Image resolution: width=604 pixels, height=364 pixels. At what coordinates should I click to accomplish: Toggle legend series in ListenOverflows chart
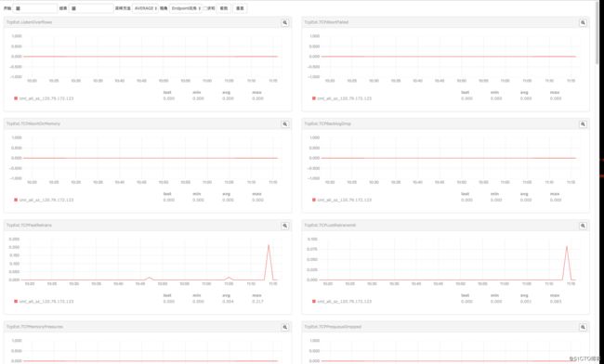click(44, 98)
